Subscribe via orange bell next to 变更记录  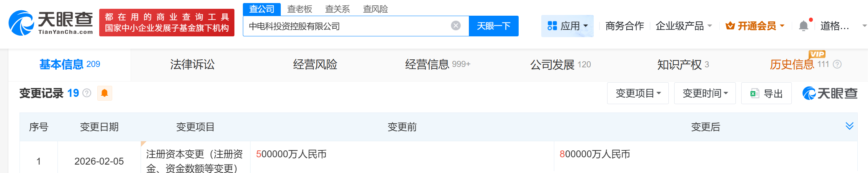(x=105, y=93)
